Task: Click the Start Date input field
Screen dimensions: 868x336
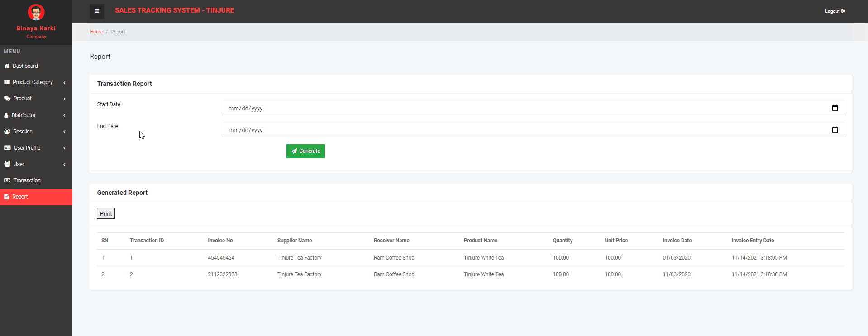Action: coord(534,108)
